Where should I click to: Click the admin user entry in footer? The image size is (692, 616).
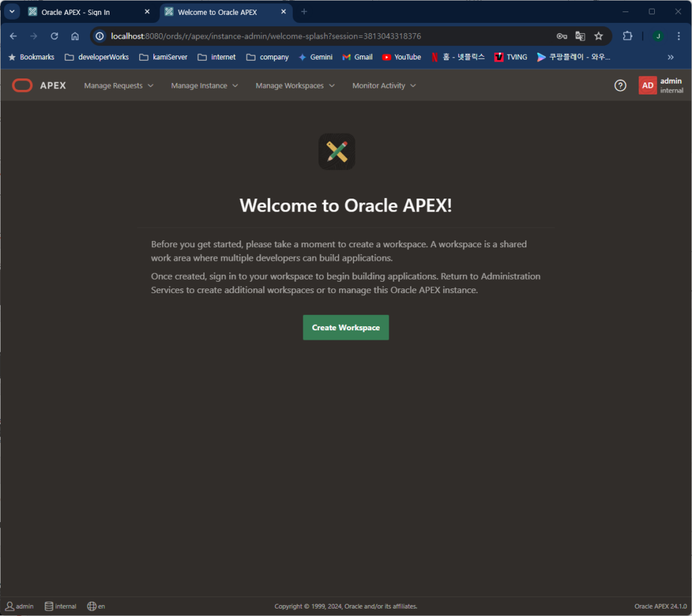click(x=20, y=607)
